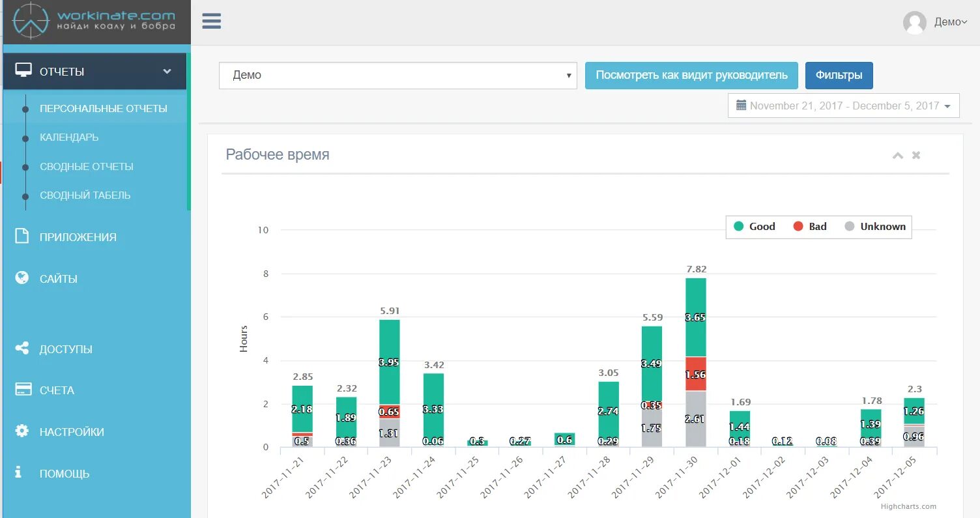Click the total label 7.82
The image size is (980, 518).
point(696,269)
